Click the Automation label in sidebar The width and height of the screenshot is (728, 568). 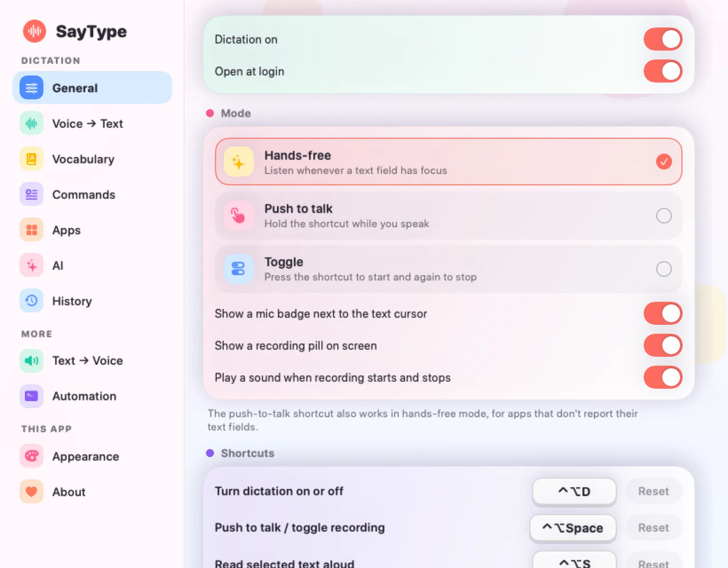click(84, 396)
